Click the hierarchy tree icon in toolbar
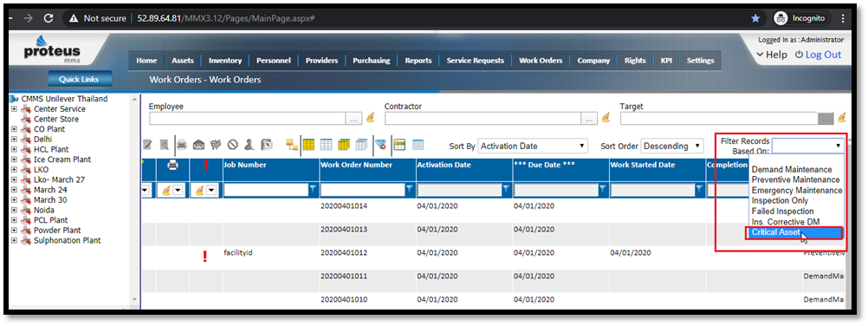This screenshot has width=868, height=326. [292, 146]
